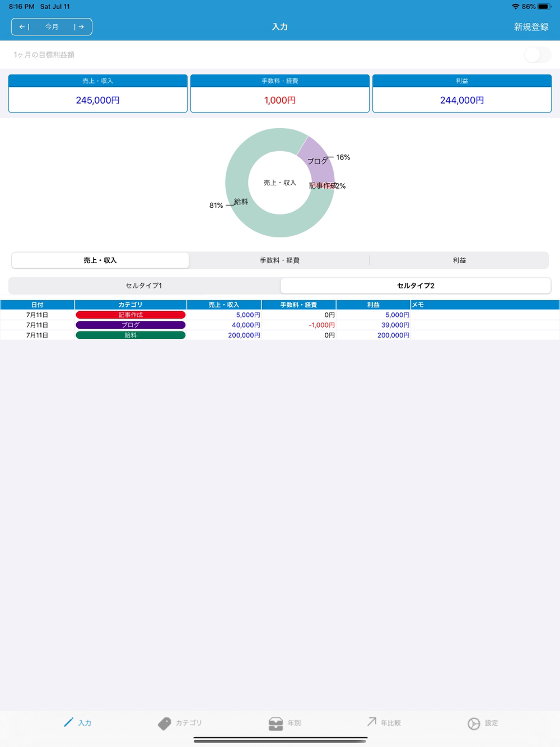Switch to セルタイプ1 view

(x=144, y=286)
